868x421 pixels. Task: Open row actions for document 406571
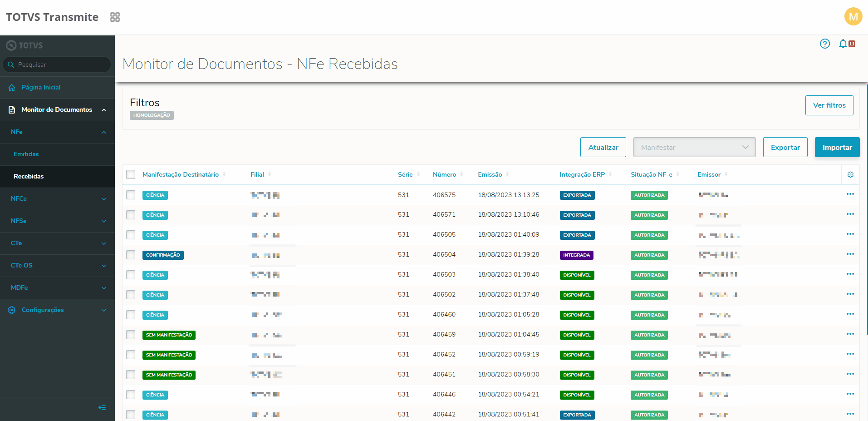point(850,214)
